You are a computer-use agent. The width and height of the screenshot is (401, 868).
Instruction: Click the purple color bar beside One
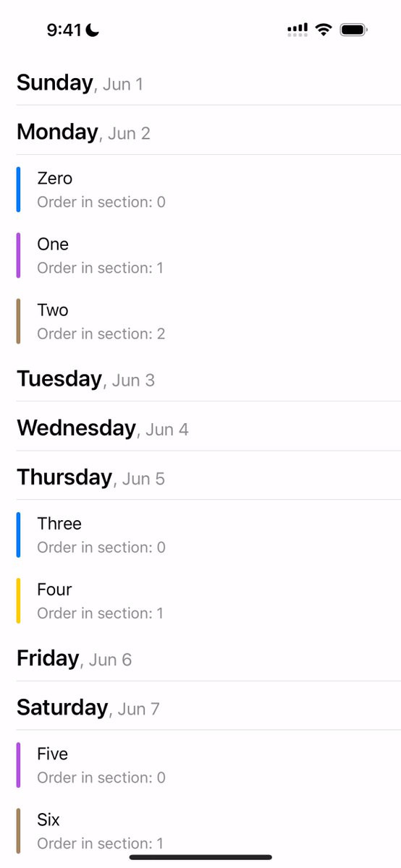pos(18,255)
